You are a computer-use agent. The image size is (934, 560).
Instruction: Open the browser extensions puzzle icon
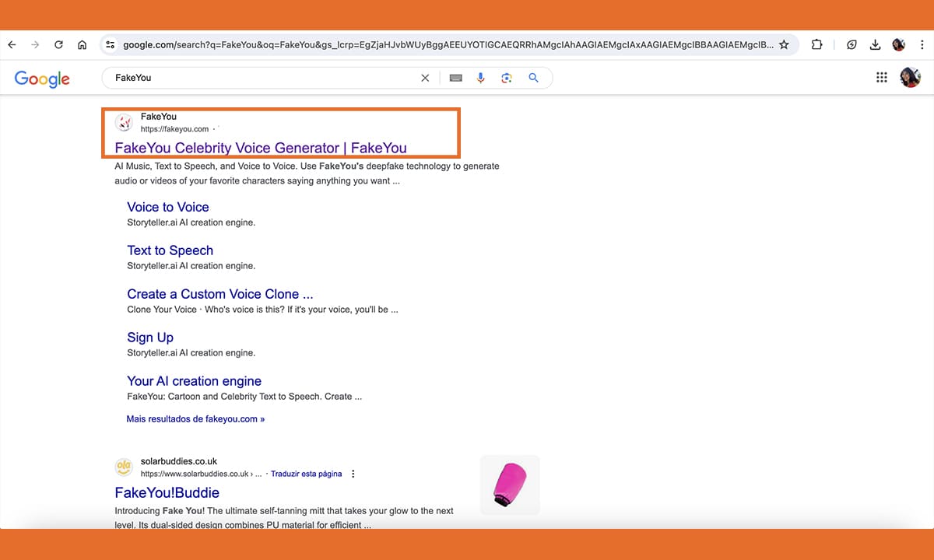816,45
